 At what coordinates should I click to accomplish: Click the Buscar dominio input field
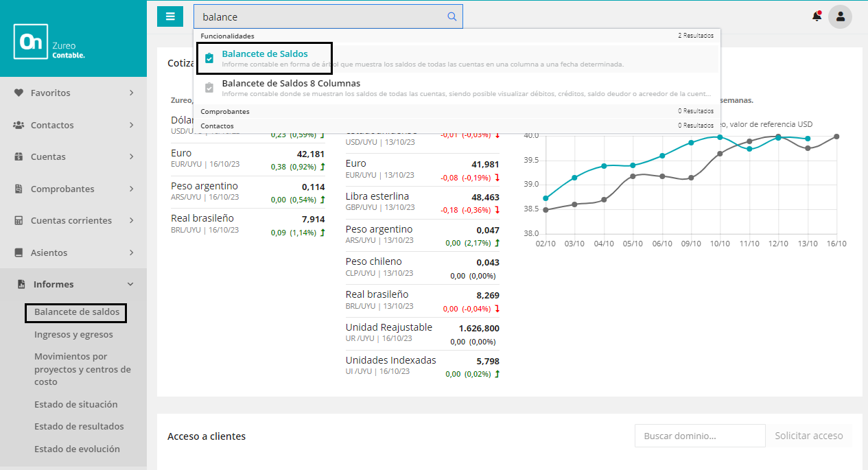700,436
